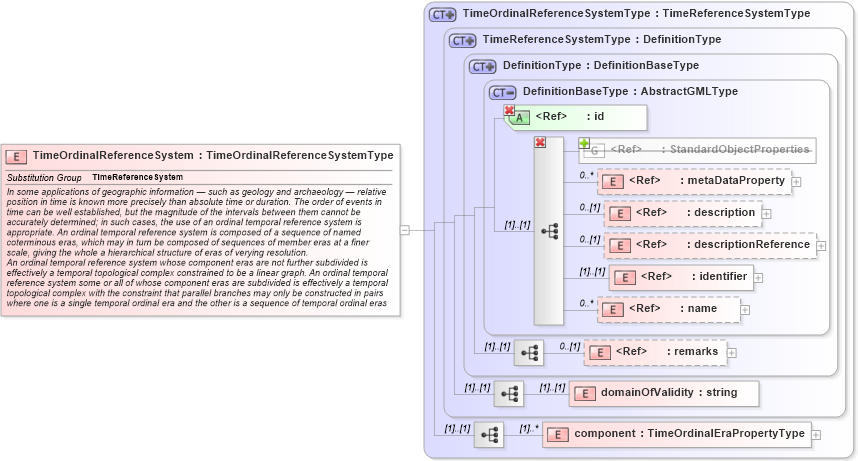Click the E icon of description element

[620, 214]
